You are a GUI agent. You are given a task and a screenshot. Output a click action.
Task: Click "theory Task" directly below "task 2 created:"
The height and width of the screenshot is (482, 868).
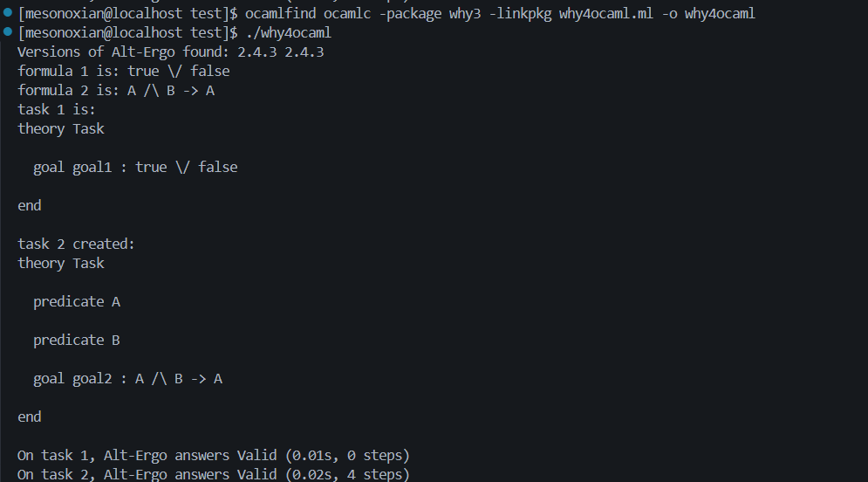coord(61,263)
